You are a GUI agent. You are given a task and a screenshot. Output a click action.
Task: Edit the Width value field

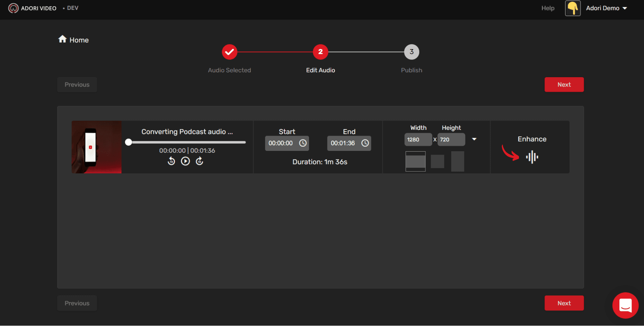pyautogui.click(x=418, y=139)
